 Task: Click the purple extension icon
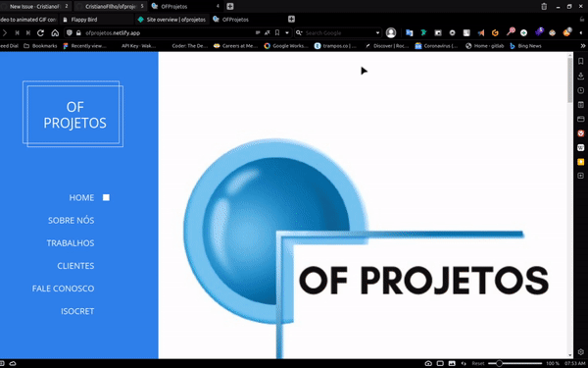pyautogui.click(x=539, y=32)
